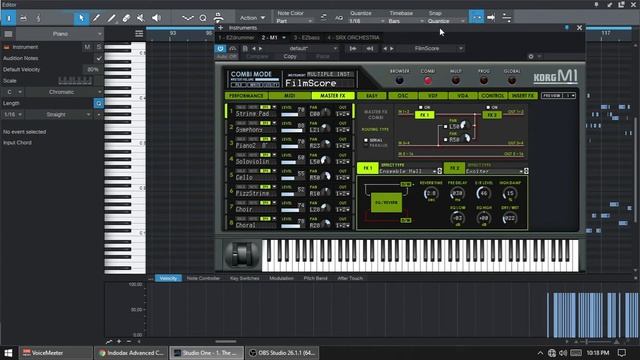Toggle Audition Notes checkmark
The height and width of the screenshot is (360, 640).
pos(98,58)
